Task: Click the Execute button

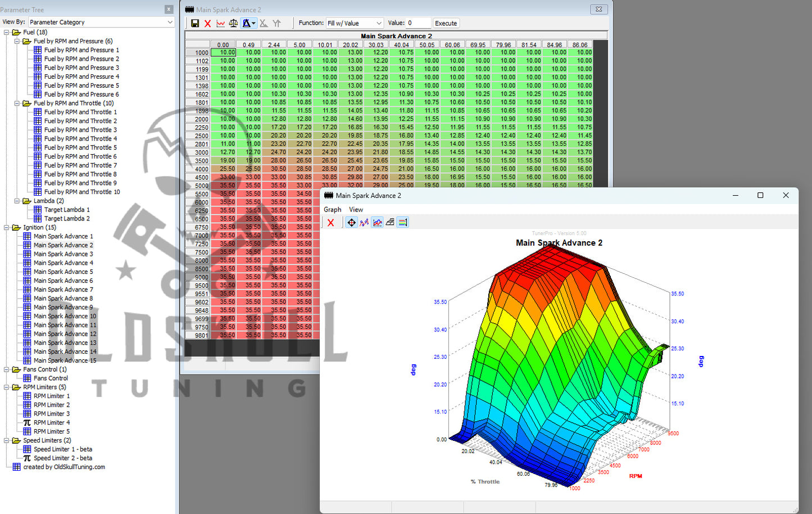Action: point(446,23)
